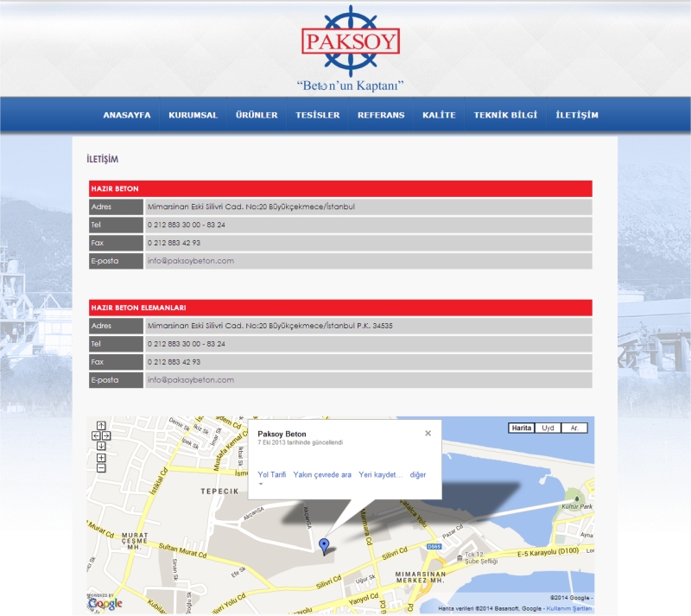Click the Yol Tarifi link
691x616 pixels.
point(272,474)
